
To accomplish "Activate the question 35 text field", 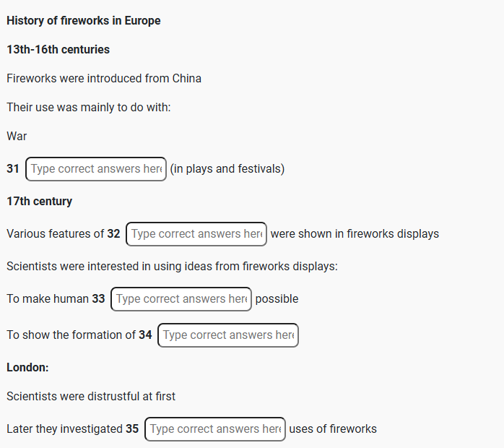I will point(215,429).
